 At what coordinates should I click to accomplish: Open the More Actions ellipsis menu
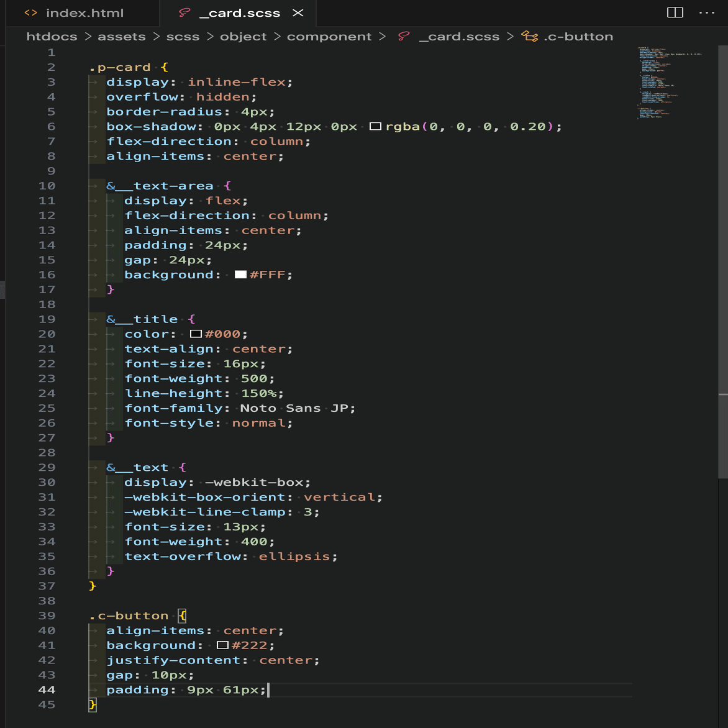pos(707,12)
